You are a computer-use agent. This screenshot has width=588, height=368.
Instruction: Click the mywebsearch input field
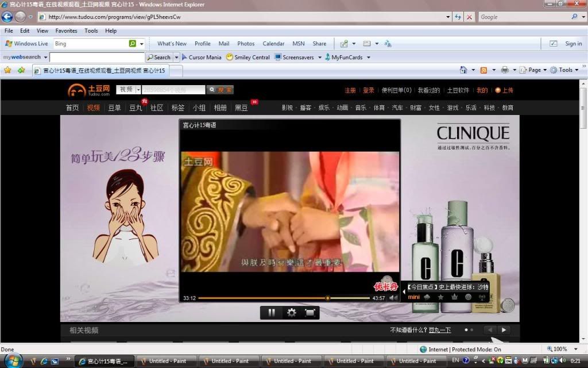96,57
